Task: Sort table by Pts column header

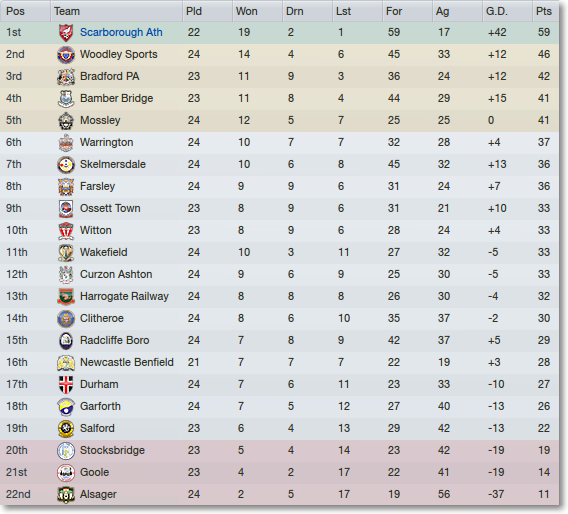Action: 545,11
